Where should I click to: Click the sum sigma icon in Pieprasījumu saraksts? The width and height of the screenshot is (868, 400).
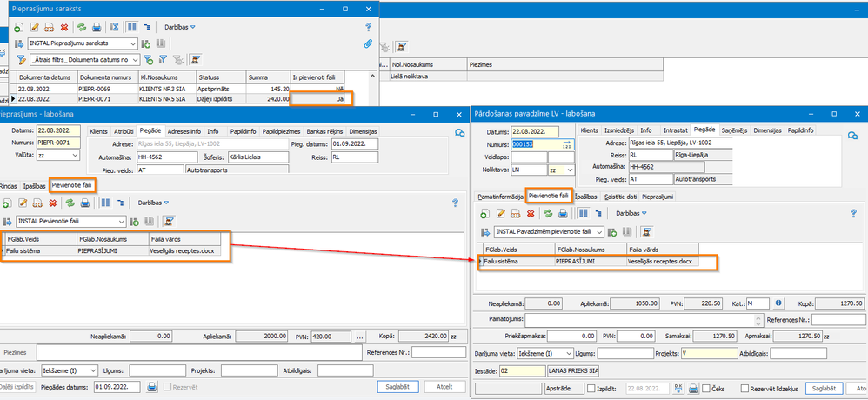114,27
